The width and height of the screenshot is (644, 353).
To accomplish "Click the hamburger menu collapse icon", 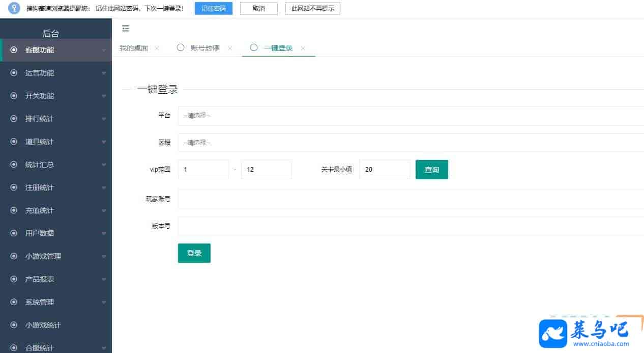I will click(126, 29).
